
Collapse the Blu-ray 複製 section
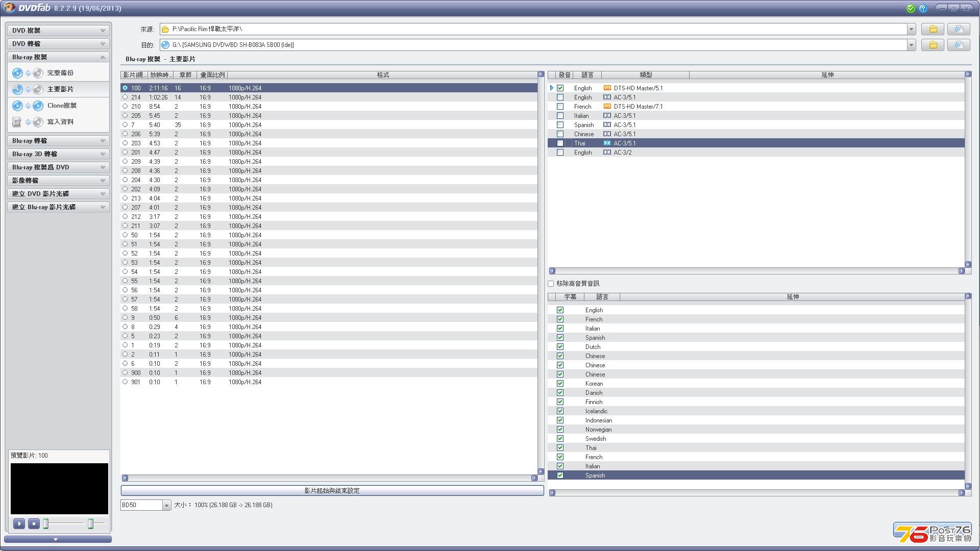click(58, 57)
